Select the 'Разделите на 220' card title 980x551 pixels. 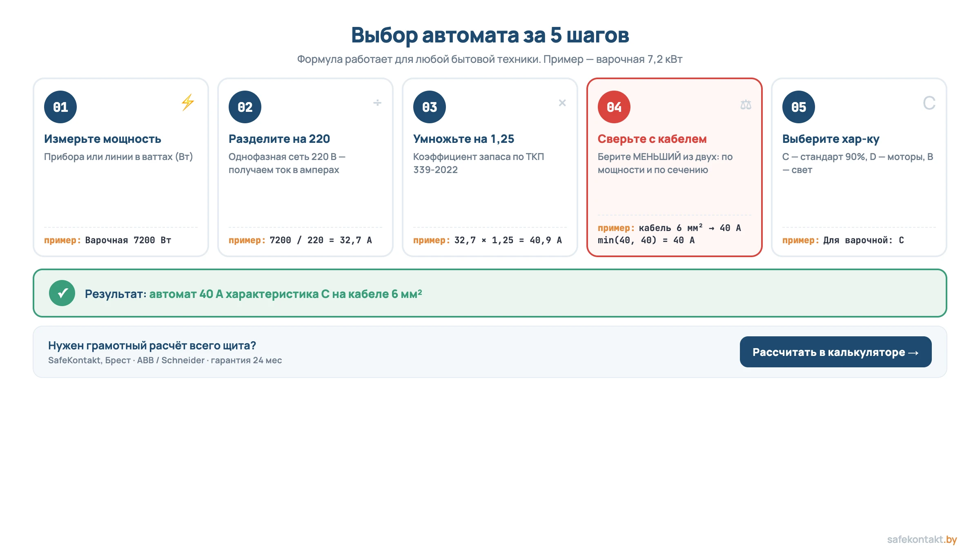click(x=279, y=139)
